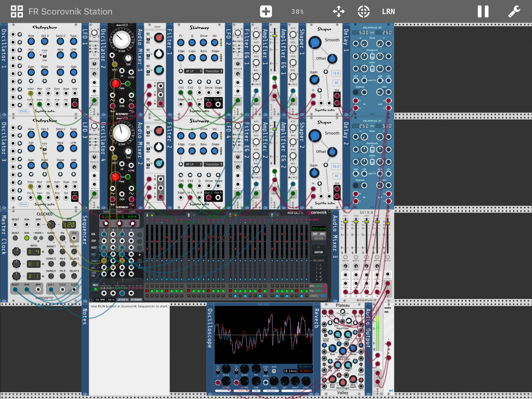The image size is (532, 399).
Task: Click the RESET button on Clocked
Action: (15, 238)
